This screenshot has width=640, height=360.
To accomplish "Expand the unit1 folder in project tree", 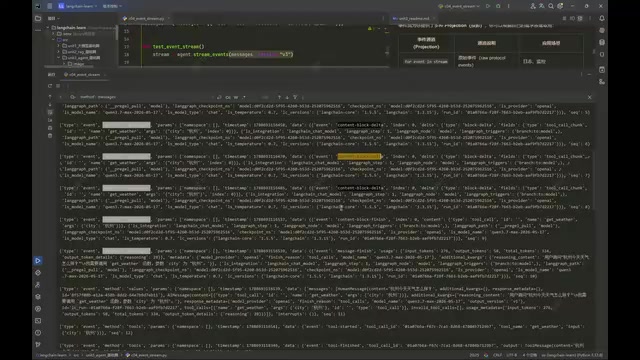I will [x=59, y=46].
